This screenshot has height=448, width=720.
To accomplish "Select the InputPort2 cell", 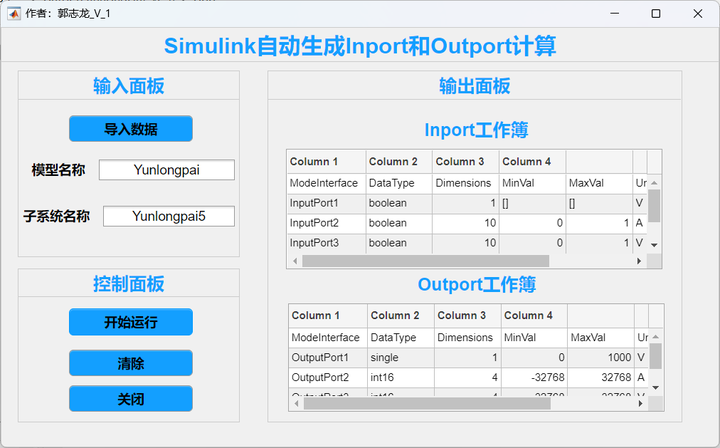I will [x=326, y=223].
